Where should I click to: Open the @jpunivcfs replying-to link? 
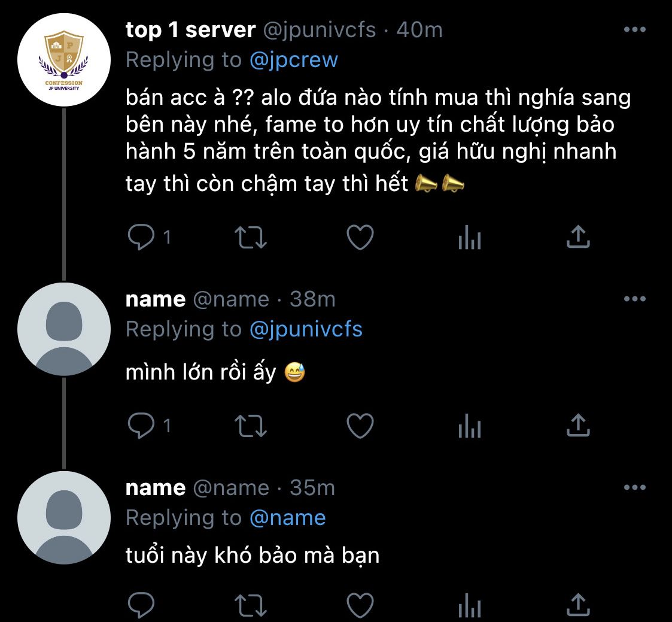pyautogui.click(x=306, y=329)
